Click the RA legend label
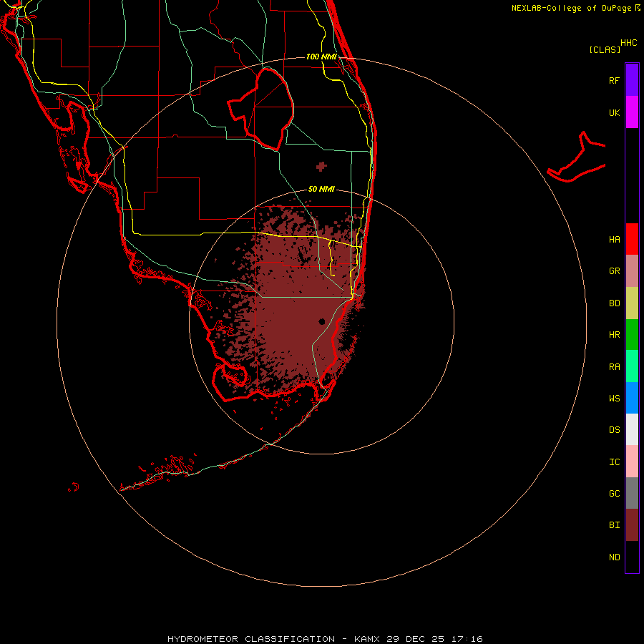This screenshot has height=644, width=644. (x=614, y=367)
